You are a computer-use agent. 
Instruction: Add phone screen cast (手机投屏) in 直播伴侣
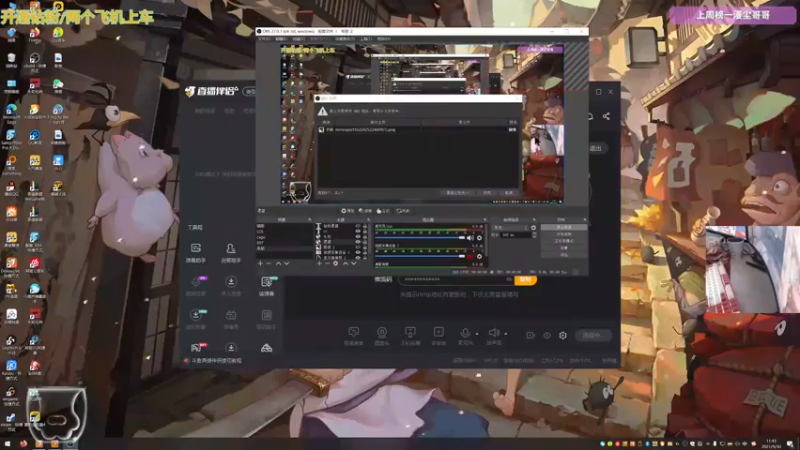pos(410,336)
